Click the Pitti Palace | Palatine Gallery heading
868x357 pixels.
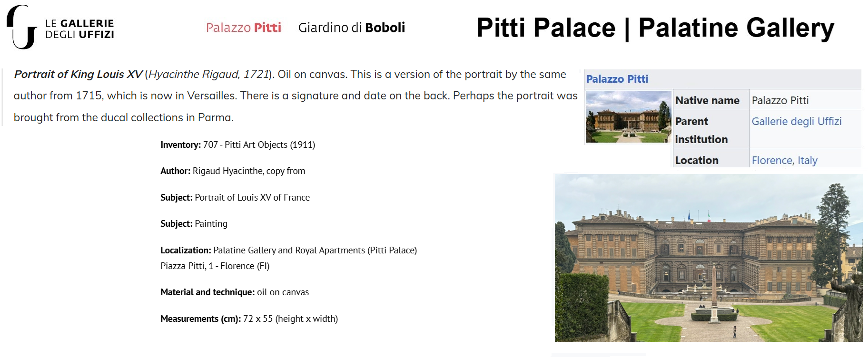click(655, 28)
